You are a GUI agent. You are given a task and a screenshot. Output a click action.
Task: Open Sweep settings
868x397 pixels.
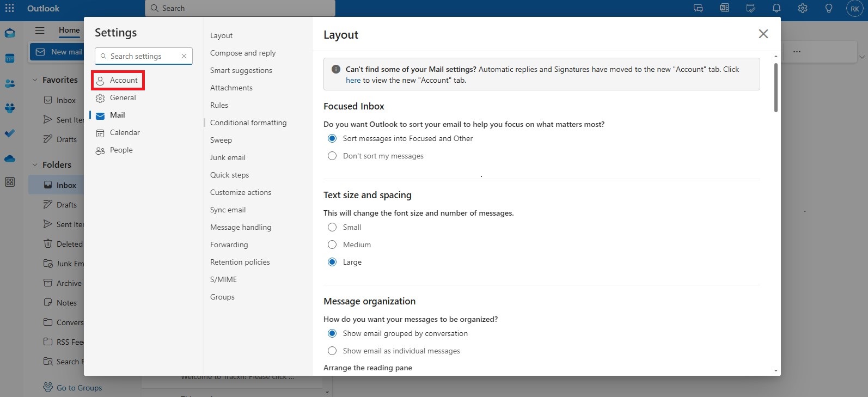tap(221, 140)
